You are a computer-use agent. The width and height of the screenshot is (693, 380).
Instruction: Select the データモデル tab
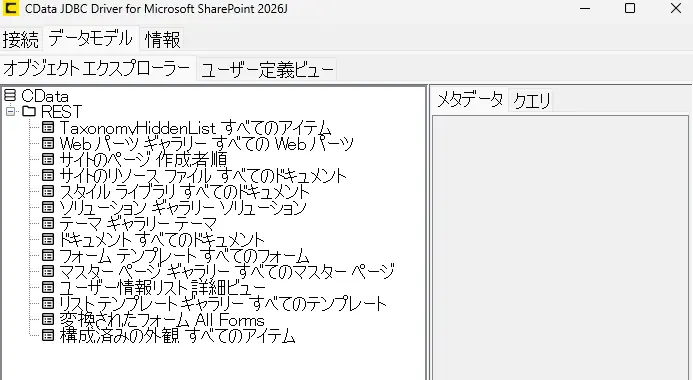point(91,38)
